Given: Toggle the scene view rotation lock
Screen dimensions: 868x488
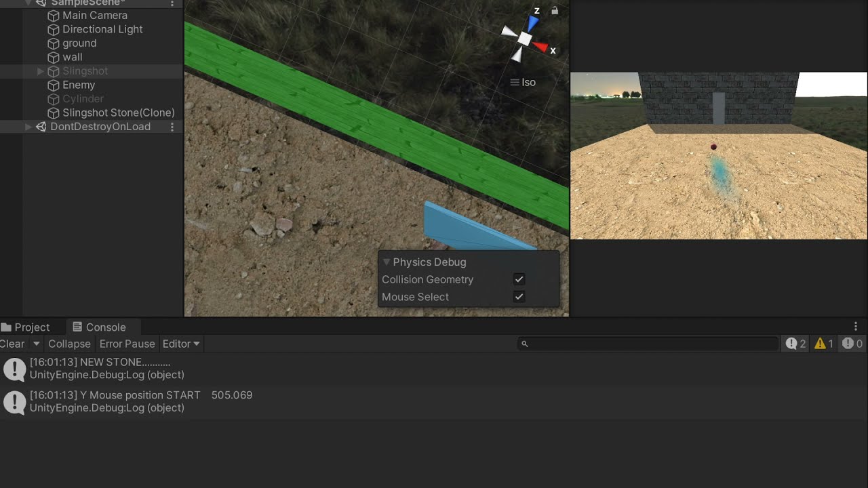Looking at the screenshot, I should (555, 10).
